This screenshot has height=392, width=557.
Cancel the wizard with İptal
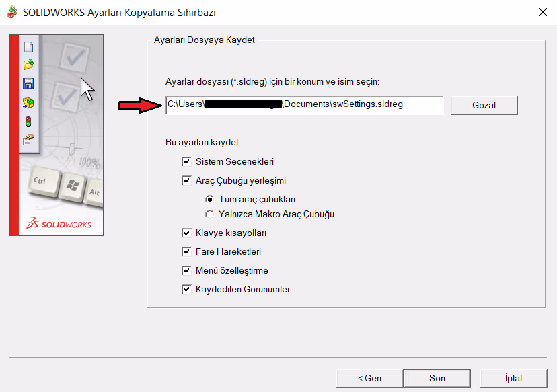point(514,378)
